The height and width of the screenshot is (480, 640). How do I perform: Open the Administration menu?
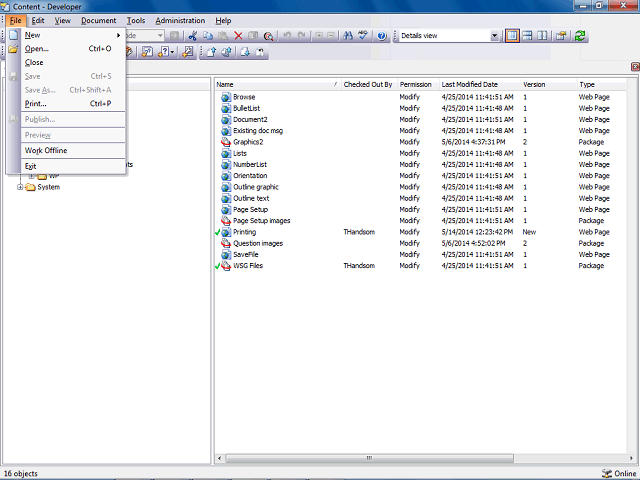tap(180, 20)
